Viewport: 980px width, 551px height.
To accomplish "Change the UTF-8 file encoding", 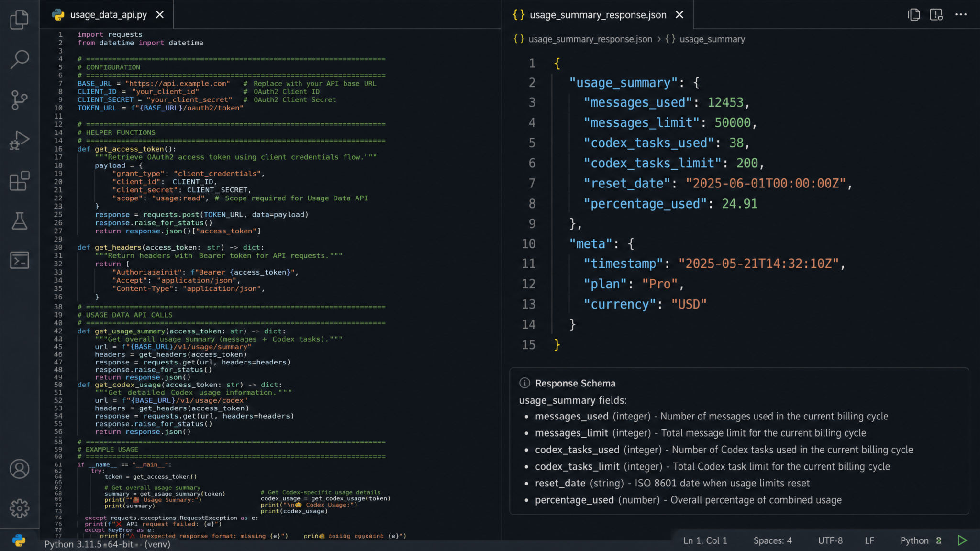I will 830,540.
